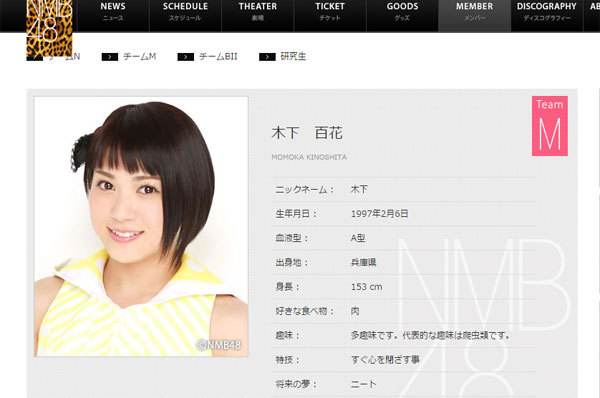600x398 pixels.
Task: Click the height value 153 cm
Action: pos(367,287)
